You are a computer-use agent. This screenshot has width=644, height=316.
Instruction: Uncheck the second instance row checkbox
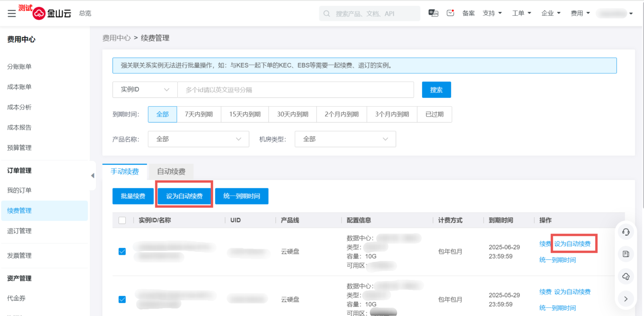[x=122, y=299]
